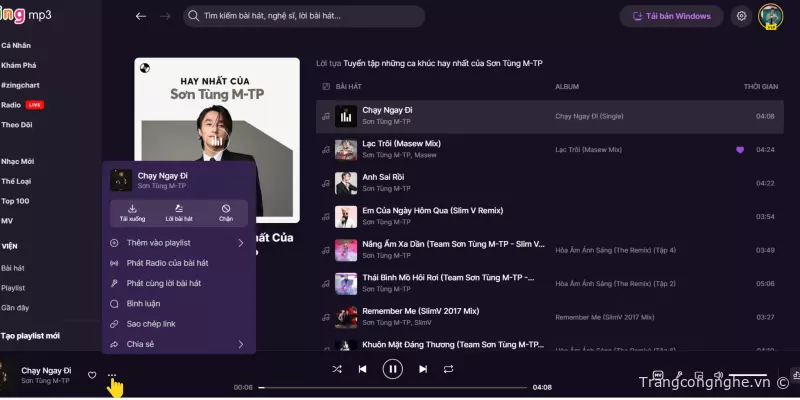Open the user avatar account menu
This screenshot has height=400, width=800.
[x=770, y=16]
